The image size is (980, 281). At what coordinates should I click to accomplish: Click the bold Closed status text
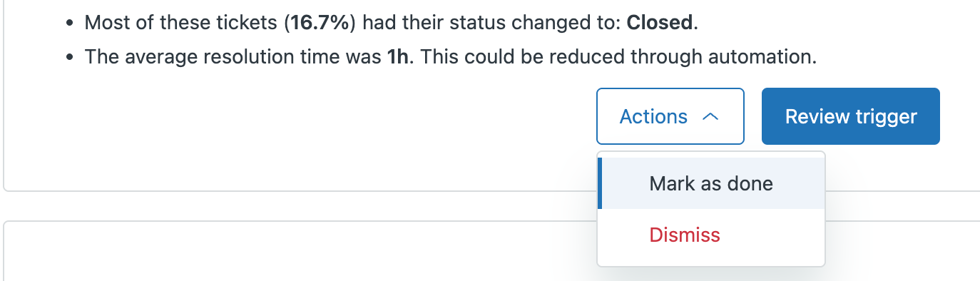coord(660,23)
